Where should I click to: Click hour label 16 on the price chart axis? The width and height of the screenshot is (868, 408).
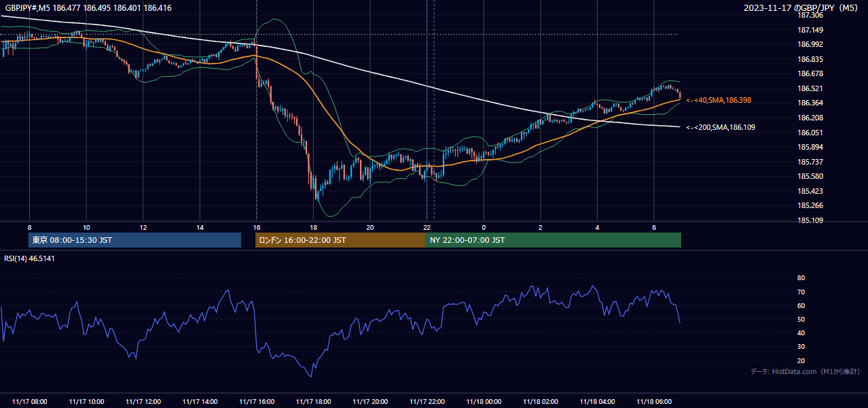pyautogui.click(x=257, y=227)
